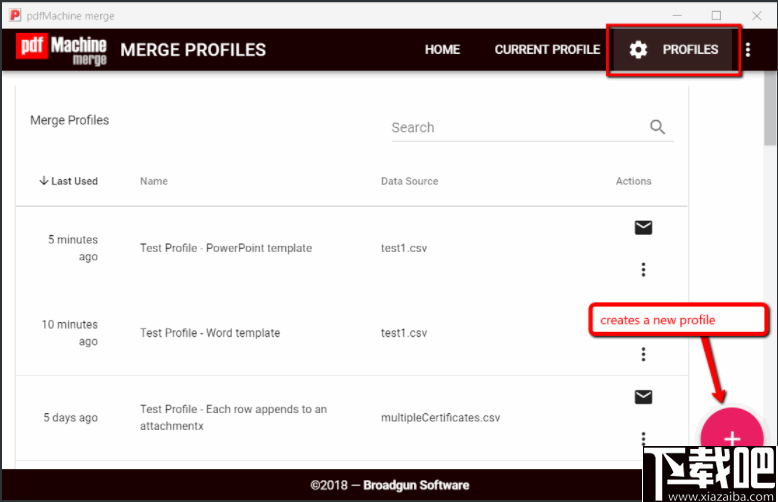Click the Search input field
Screen dimensions: 778x502
pos(515,128)
